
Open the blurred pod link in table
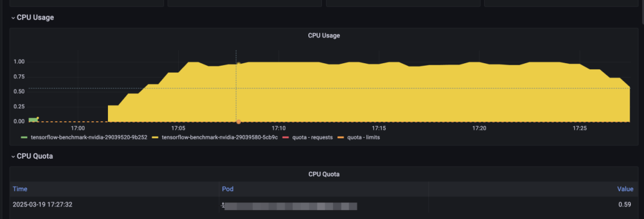[291, 206]
